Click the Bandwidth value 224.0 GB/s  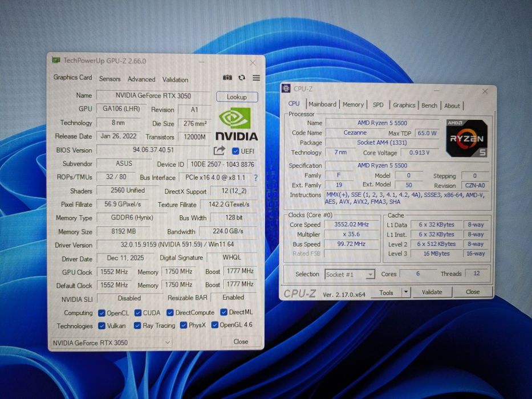click(228, 231)
